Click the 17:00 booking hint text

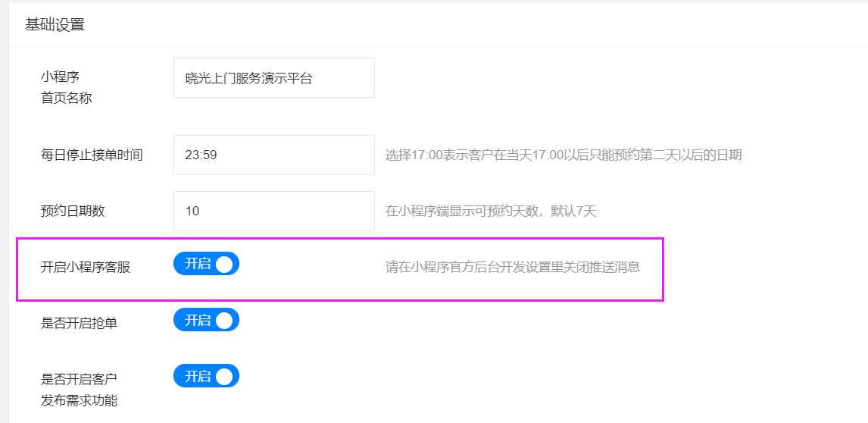tap(563, 155)
